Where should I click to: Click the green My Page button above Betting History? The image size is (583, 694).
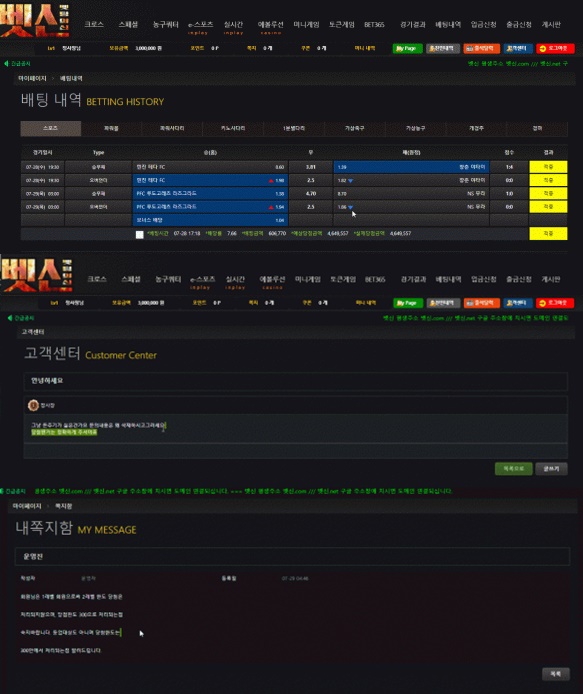click(407, 48)
